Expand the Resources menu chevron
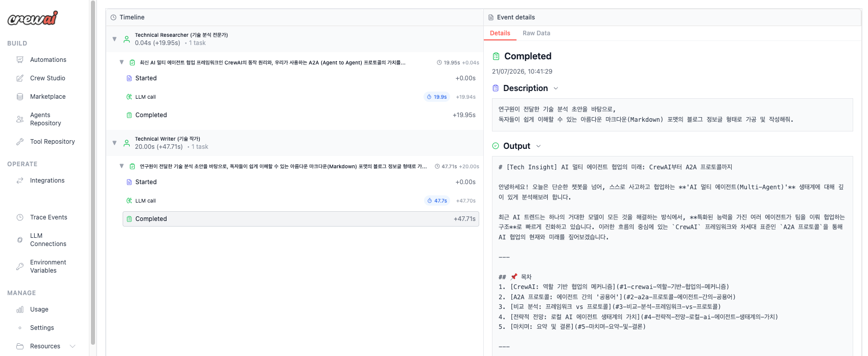Screen dimensions: 868x356 (73, 346)
